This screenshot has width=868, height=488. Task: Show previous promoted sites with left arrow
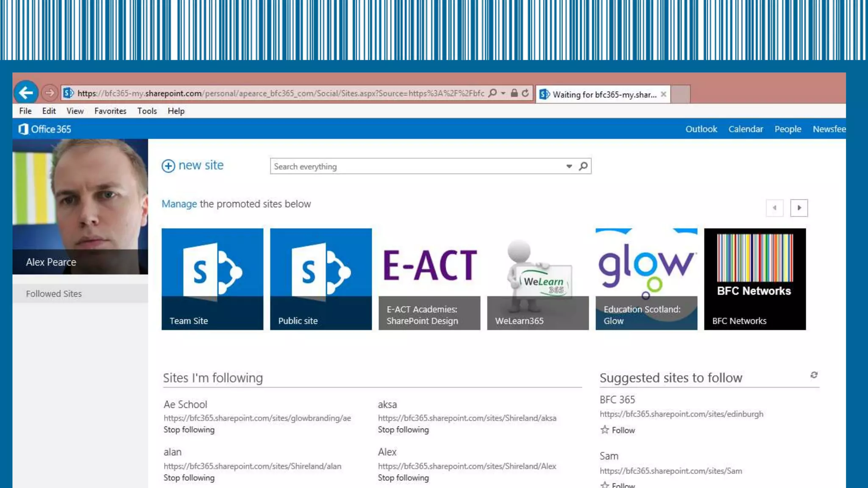click(x=774, y=208)
